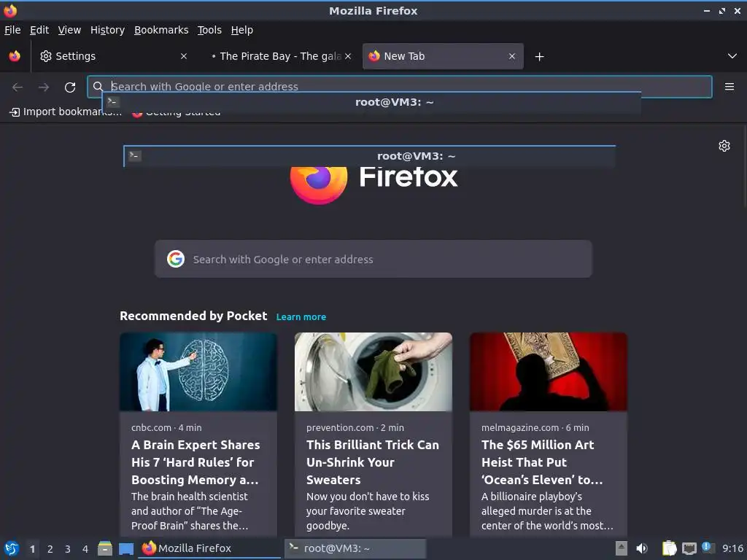
Task: Switch to the Settings tab
Action: click(x=113, y=56)
